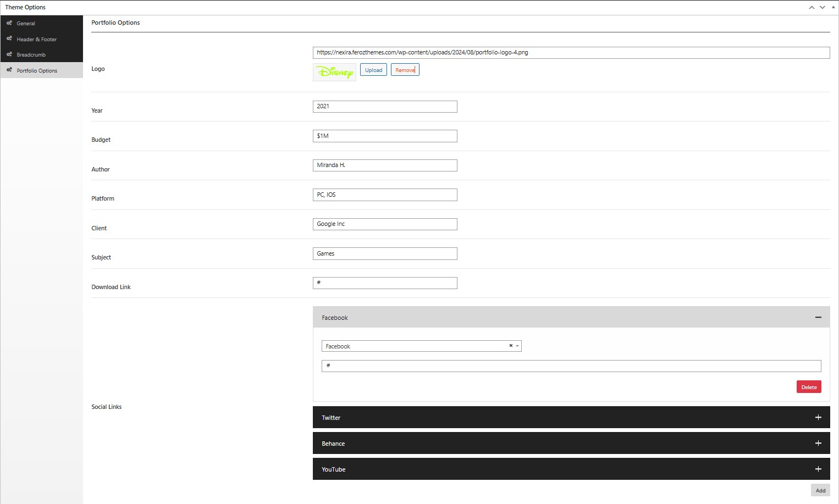Viewport: 839px width, 504px height.
Task: Expand the Twitter social link with plus icon
Action: (818, 418)
